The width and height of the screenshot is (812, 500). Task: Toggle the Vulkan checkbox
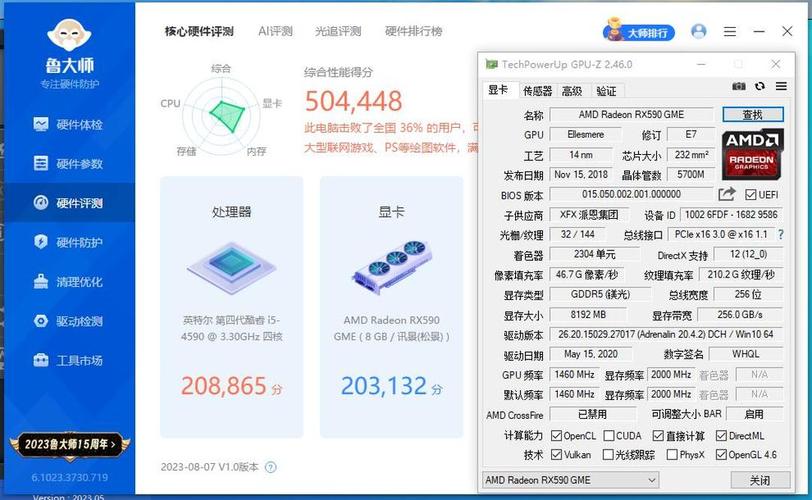pos(555,455)
